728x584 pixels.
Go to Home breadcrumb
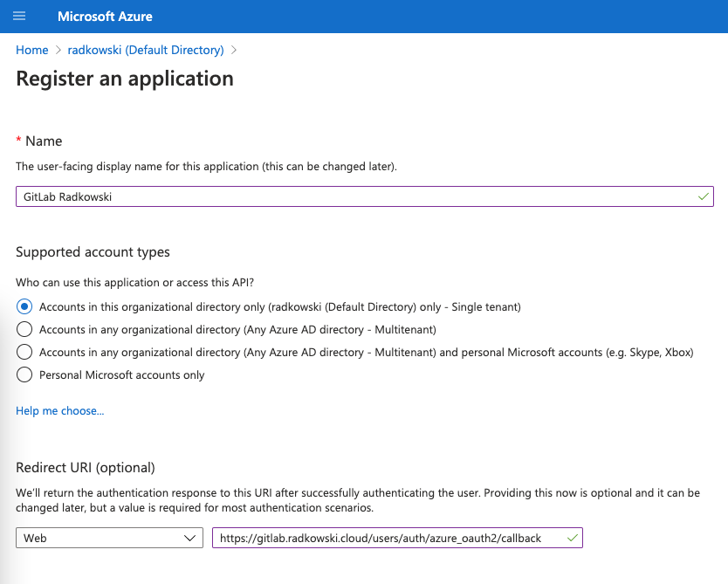32,50
